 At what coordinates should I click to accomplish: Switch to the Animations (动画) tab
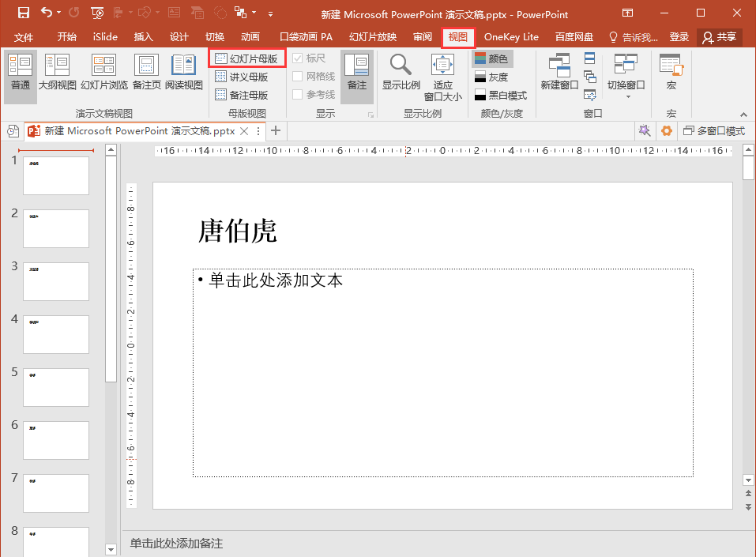(x=250, y=37)
